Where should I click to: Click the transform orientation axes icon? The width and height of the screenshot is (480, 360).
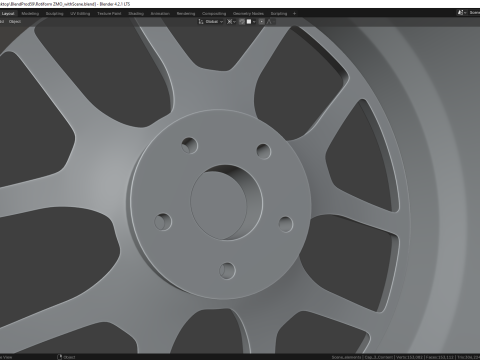tap(201, 22)
